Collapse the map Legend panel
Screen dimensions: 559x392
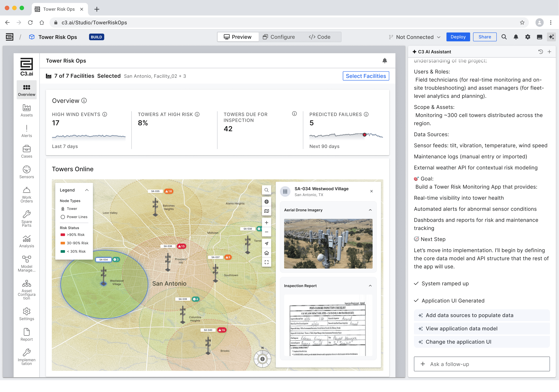pyautogui.click(x=87, y=190)
